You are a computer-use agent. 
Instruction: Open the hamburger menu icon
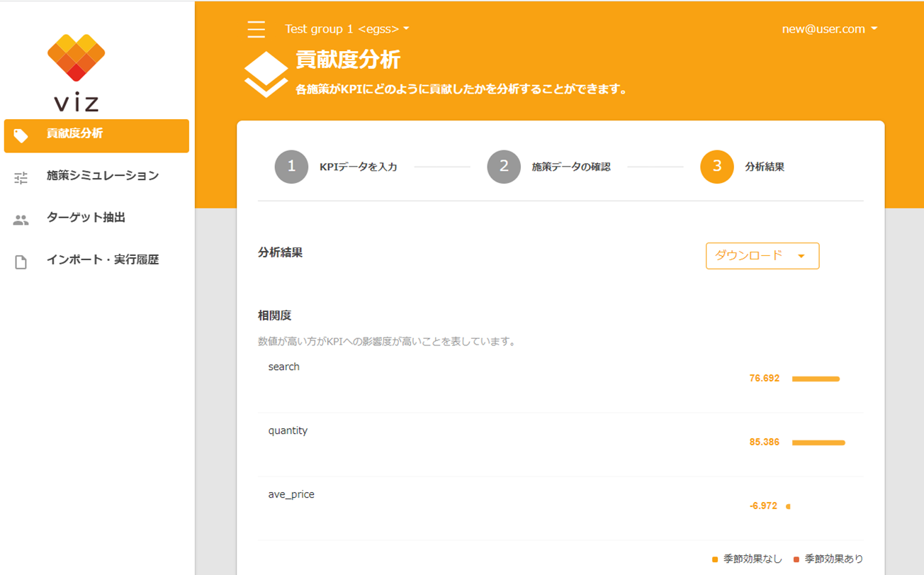pyautogui.click(x=257, y=29)
